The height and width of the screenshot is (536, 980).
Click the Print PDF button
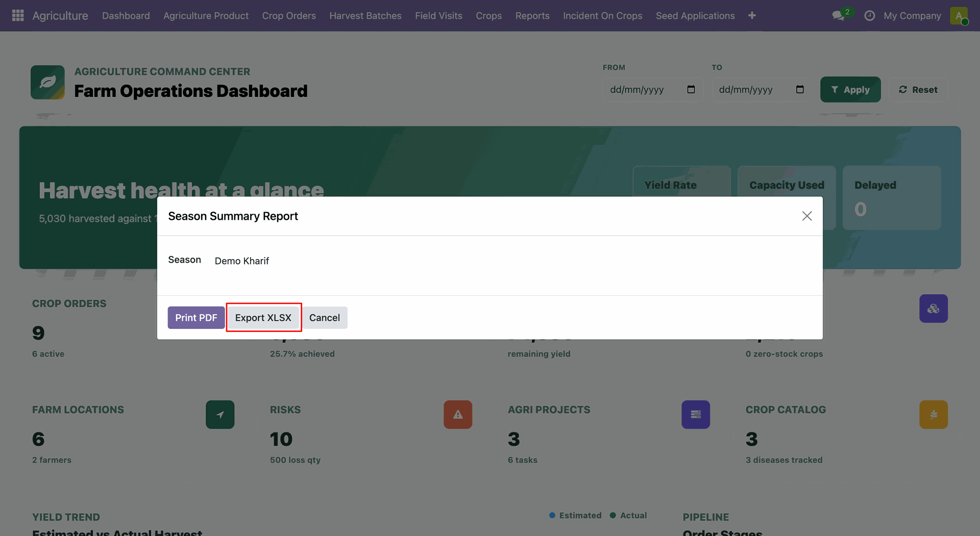coord(196,318)
